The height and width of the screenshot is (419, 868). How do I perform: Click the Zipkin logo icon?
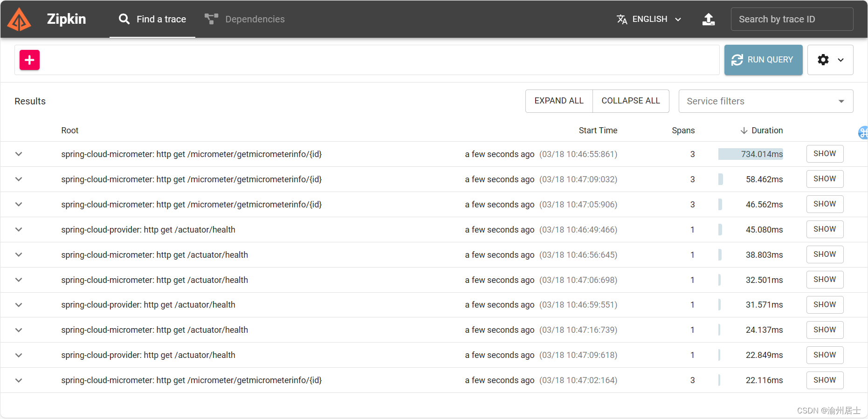tap(19, 19)
